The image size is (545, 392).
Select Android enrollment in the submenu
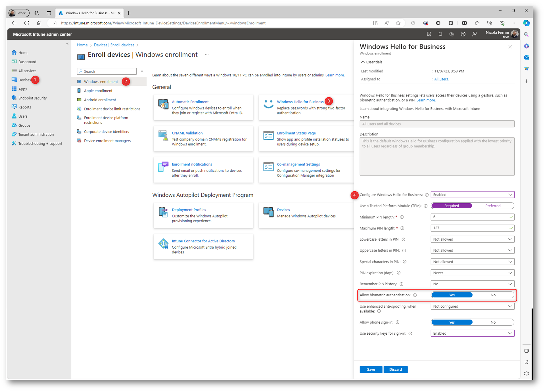pos(100,100)
